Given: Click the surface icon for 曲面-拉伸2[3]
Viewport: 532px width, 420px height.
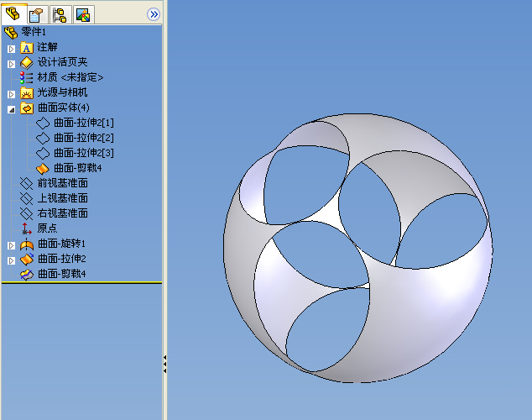Looking at the screenshot, I should pyautogui.click(x=43, y=153).
